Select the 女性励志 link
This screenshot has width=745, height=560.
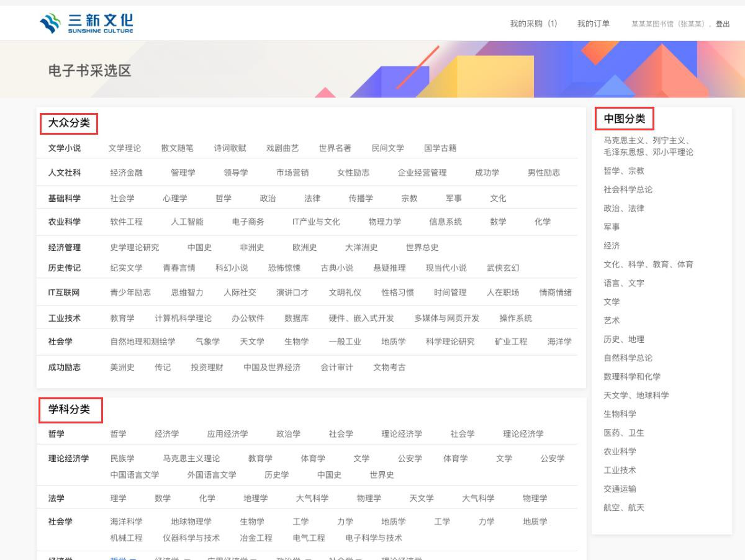click(353, 173)
